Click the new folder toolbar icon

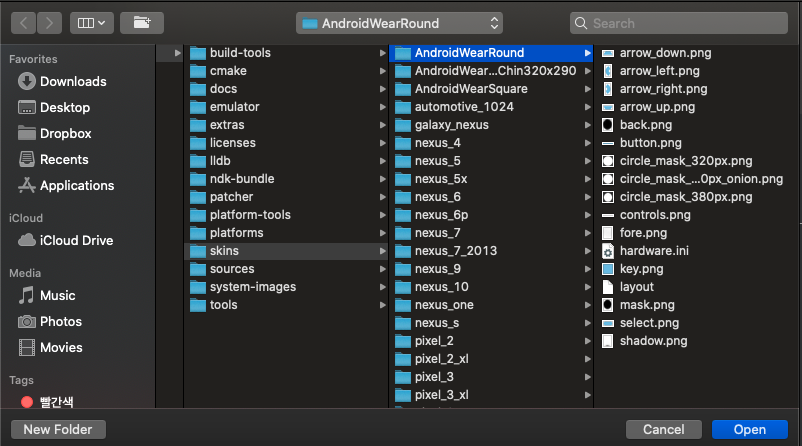click(142, 23)
